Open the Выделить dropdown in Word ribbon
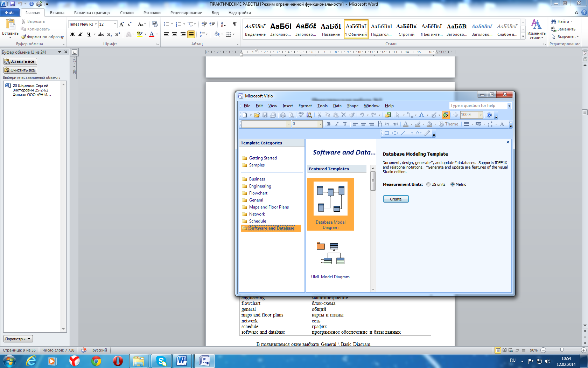 point(565,37)
